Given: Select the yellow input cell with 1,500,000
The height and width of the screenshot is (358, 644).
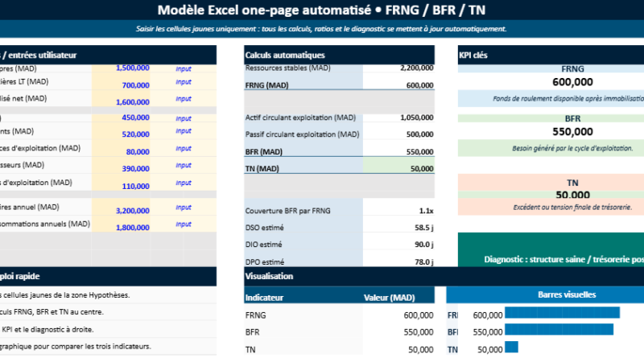Looking at the screenshot, I should (x=121, y=68).
